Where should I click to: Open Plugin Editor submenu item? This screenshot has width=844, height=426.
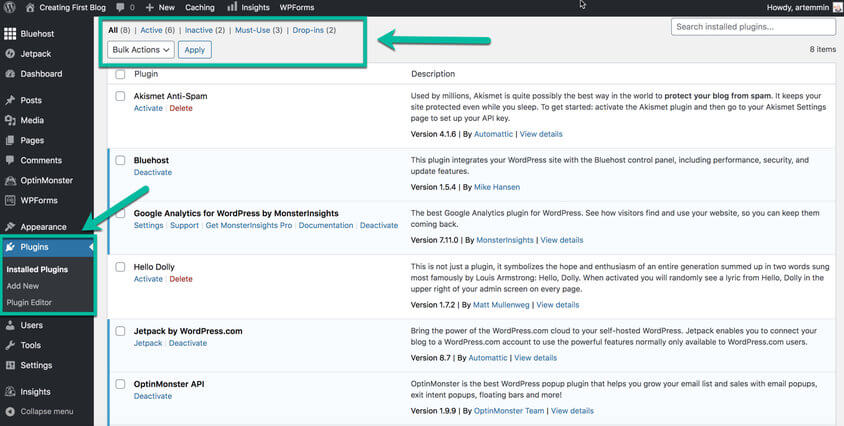point(29,302)
